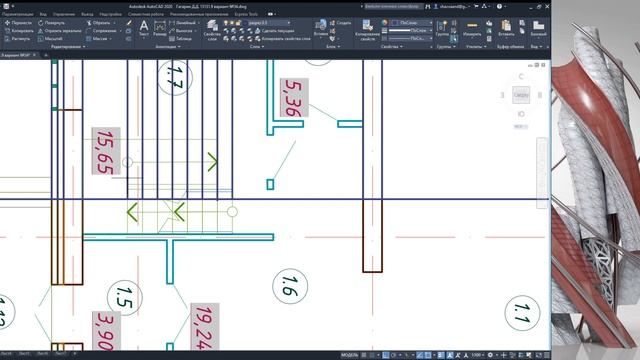Click the help search input field
The height and width of the screenshot is (360, 640).
coord(394,7)
